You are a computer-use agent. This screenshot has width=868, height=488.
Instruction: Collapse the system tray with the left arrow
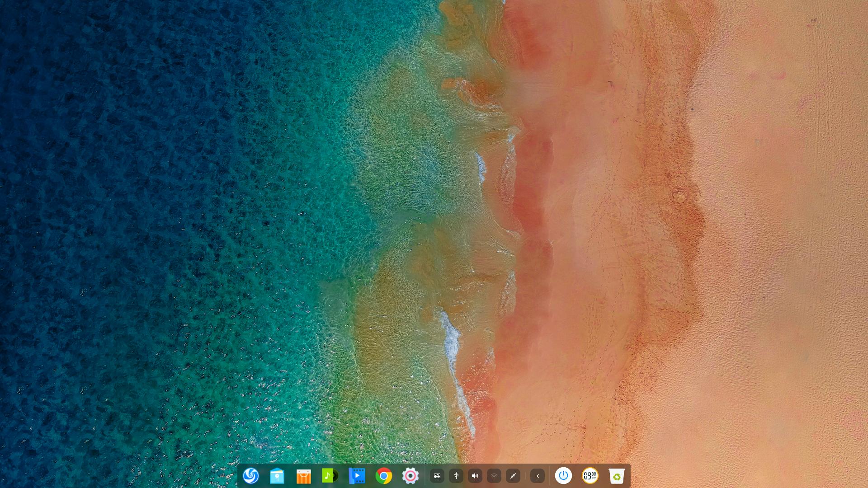(x=537, y=475)
